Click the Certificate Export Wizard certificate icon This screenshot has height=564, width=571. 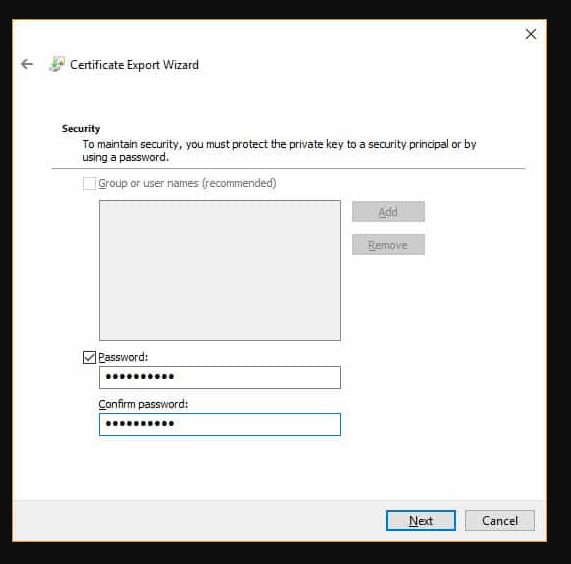click(x=57, y=64)
